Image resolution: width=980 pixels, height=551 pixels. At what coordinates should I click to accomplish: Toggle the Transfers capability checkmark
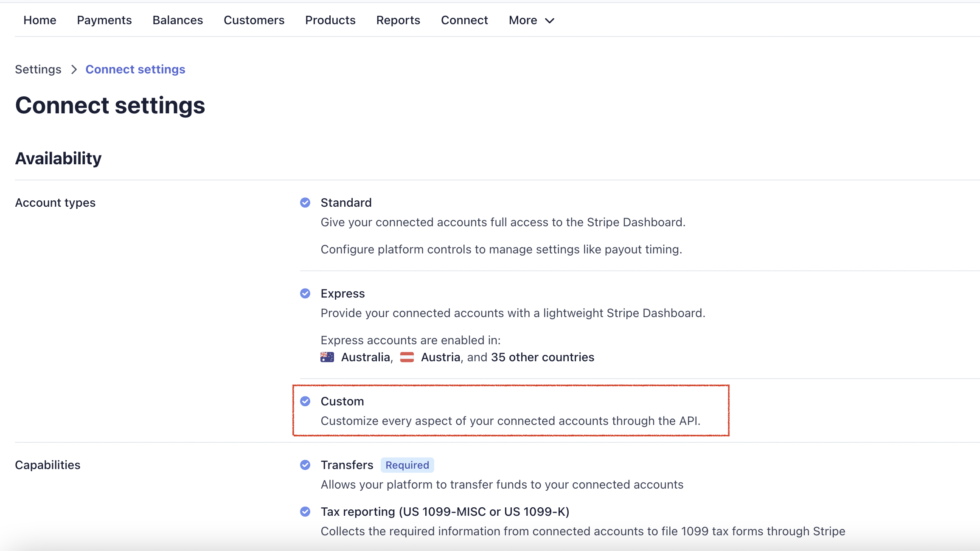point(305,465)
